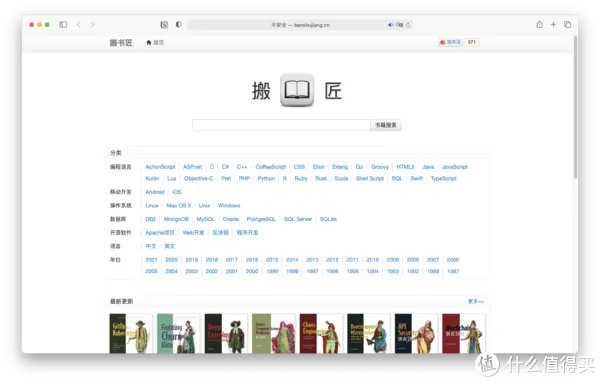
Task: Open the Rust category link
Action: point(321,178)
